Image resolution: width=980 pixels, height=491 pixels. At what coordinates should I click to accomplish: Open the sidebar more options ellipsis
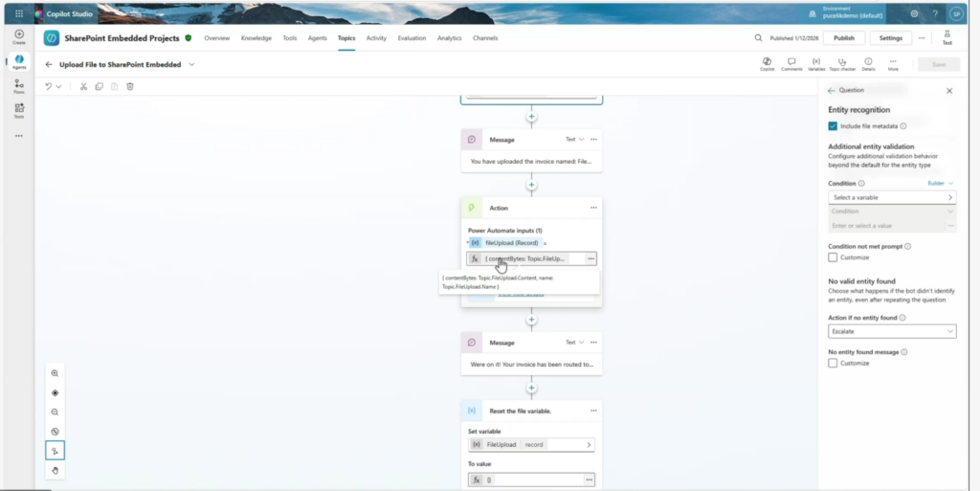point(19,136)
